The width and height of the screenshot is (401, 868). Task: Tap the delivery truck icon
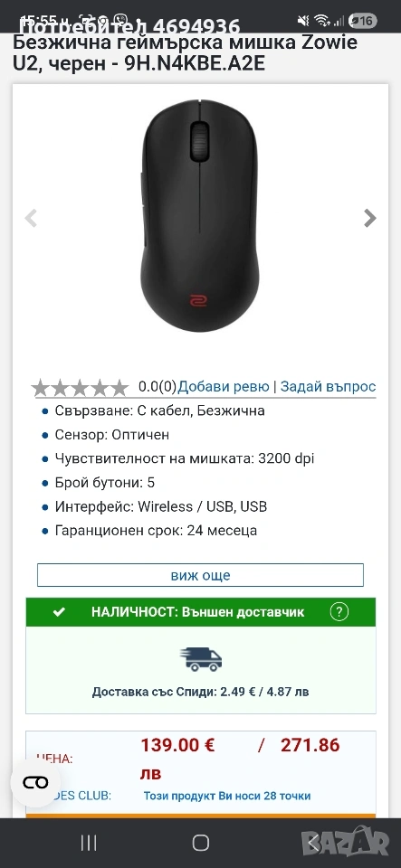(201, 659)
